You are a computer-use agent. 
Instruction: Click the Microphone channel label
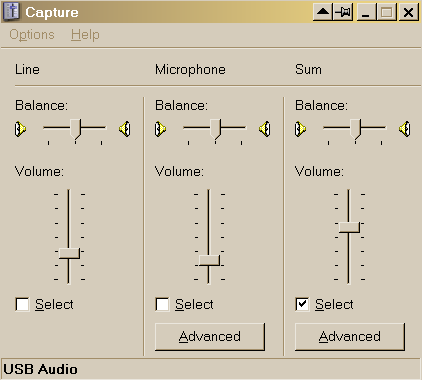tap(190, 70)
